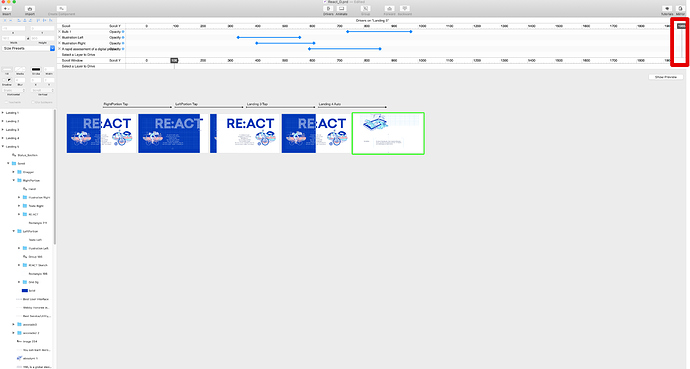This screenshot has width=690, height=369.
Task: Remove the Illustration Left driver with X
Action: 59,37
